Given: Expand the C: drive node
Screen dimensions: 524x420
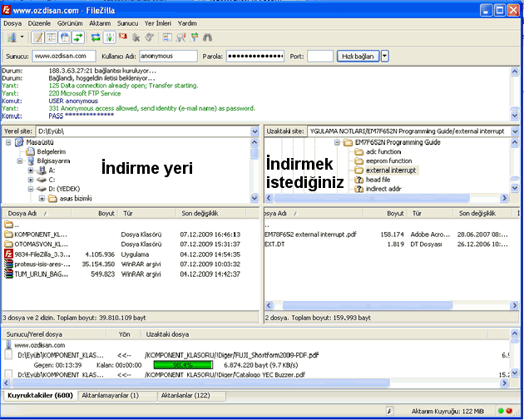Looking at the screenshot, I should (x=31, y=180).
